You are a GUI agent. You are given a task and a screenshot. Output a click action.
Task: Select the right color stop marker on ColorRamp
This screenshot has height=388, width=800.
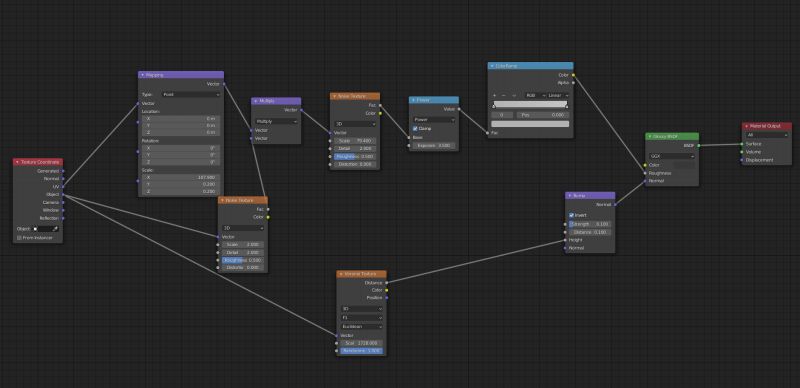point(567,107)
